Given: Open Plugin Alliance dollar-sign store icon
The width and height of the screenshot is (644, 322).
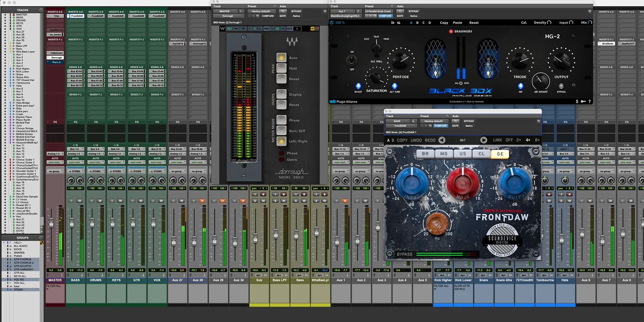Looking at the screenshot, I should (x=577, y=101).
